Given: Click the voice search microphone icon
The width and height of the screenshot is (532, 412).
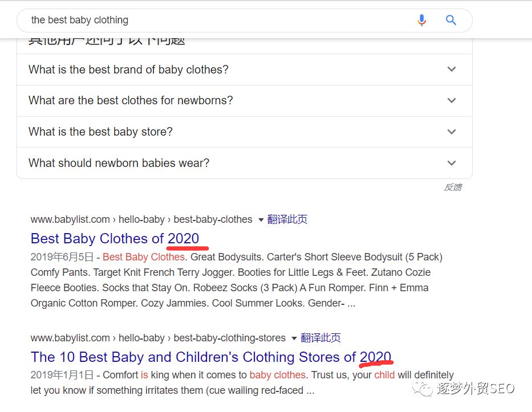Looking at the screenshot, I should pos(421,21).
